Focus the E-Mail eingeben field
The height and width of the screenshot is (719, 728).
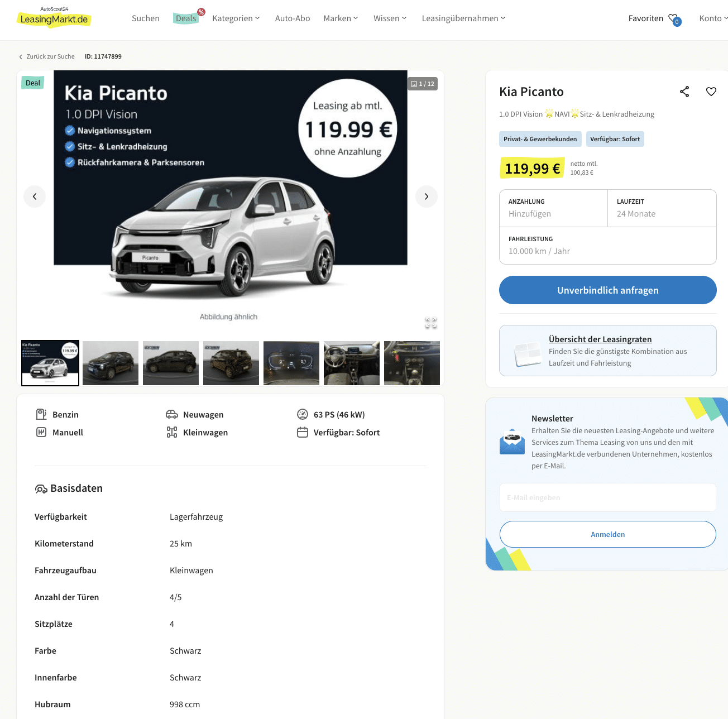coord(608,497)
